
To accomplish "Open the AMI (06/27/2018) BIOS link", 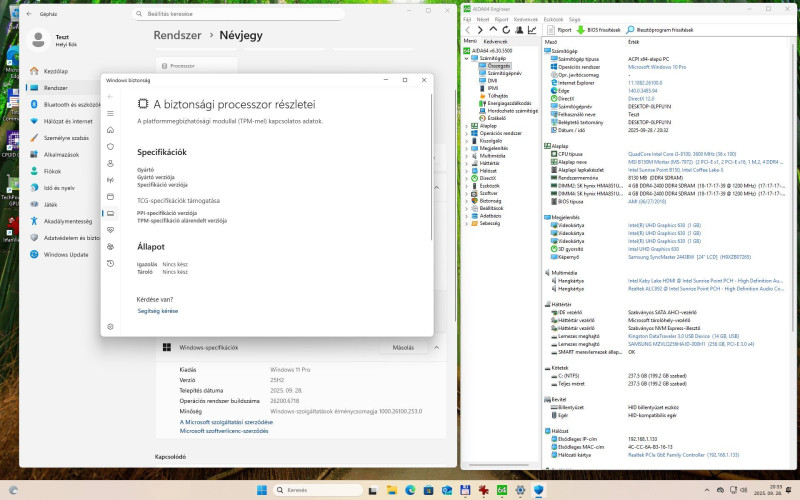I will coord(646,202).
